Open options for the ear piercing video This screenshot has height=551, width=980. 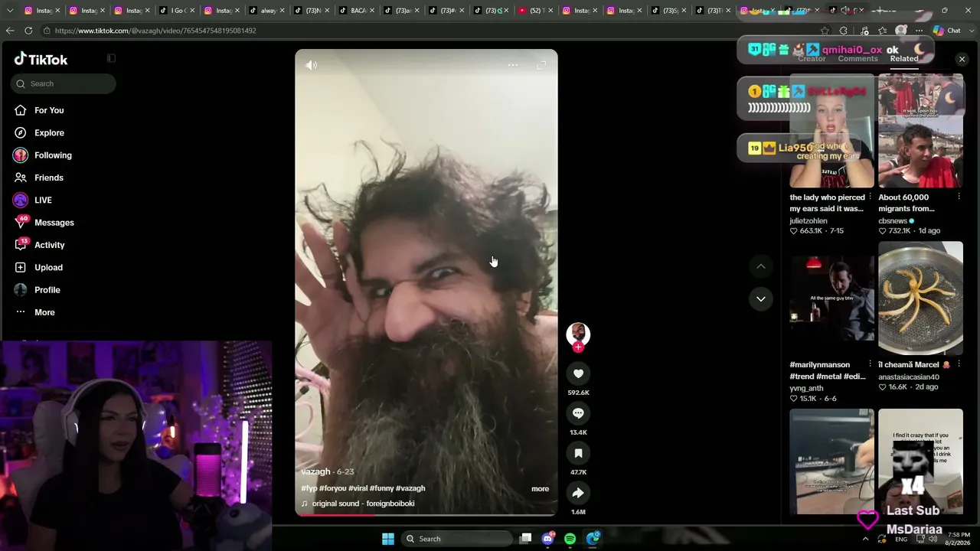click(870, 197)
